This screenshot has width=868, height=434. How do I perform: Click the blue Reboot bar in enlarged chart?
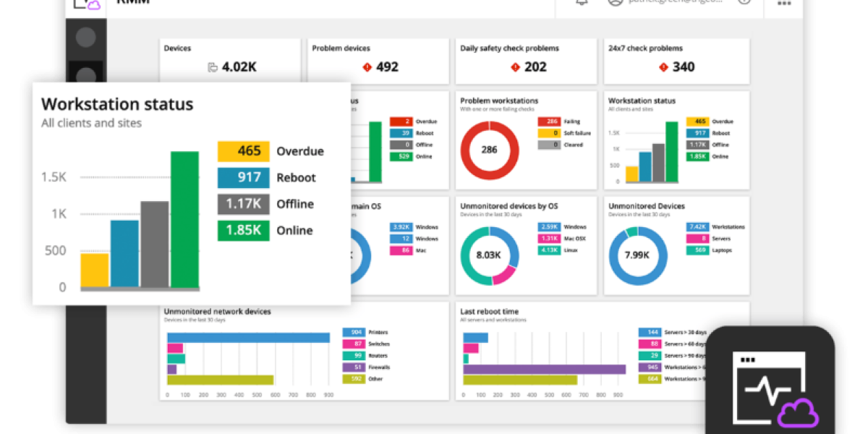124,254
